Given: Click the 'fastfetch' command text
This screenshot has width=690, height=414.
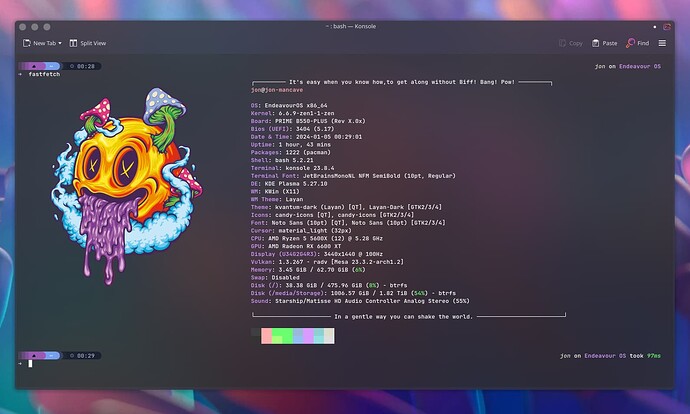Looking at the screenshot, I should [x=44, y=74].
